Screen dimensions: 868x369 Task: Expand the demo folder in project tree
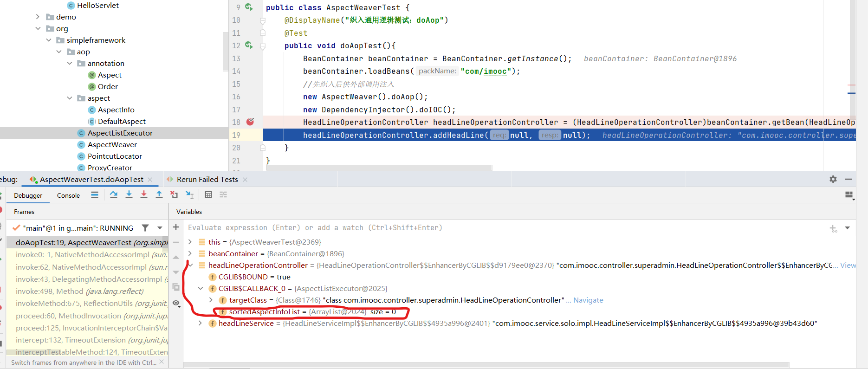[38, 17]
